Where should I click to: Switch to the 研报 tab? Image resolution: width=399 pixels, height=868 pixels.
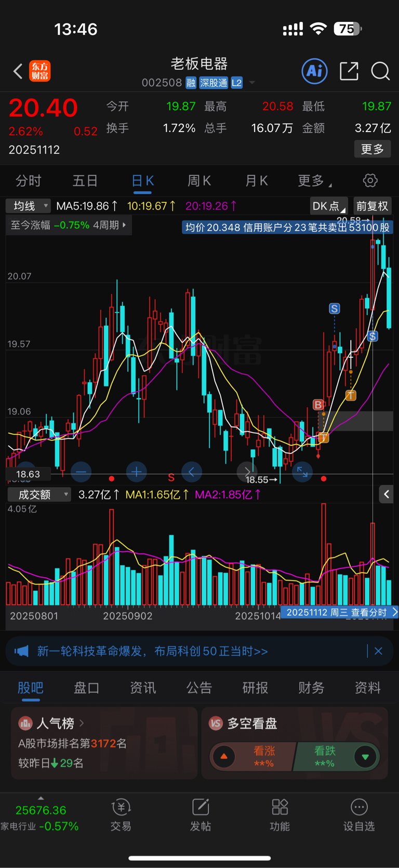[x=255, y=688]
